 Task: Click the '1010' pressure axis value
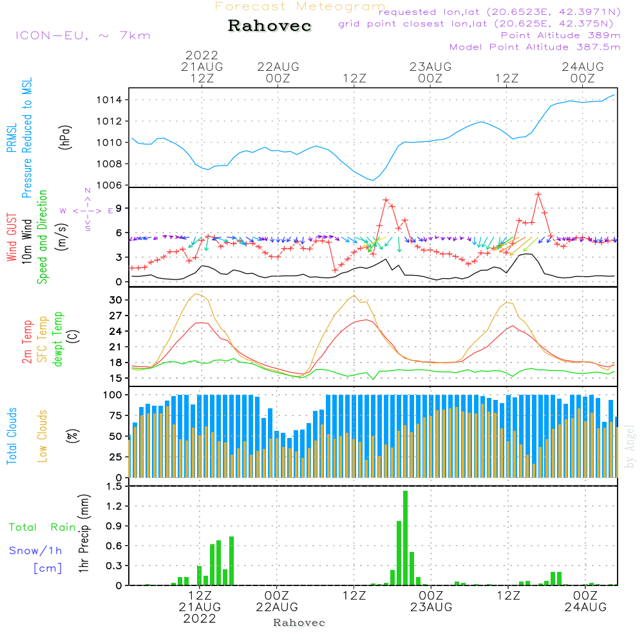click(x=109, y=142)
